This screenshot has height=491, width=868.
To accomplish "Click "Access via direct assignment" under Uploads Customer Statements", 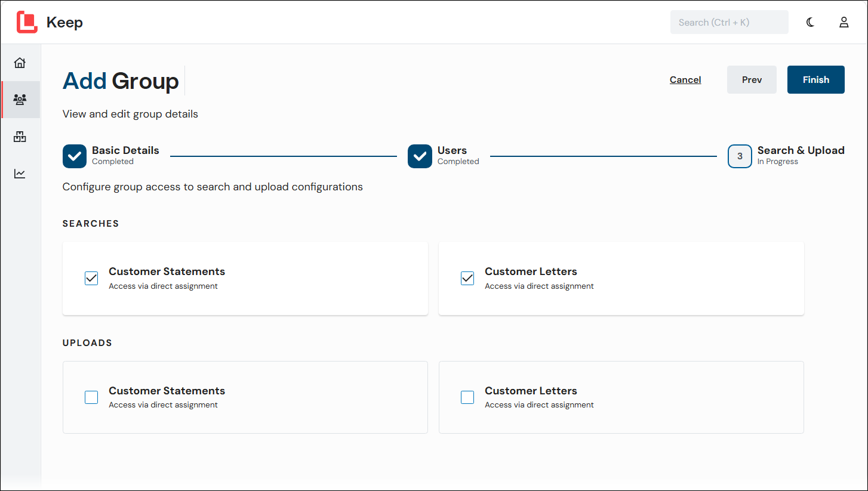I will (x=163, y=405).
